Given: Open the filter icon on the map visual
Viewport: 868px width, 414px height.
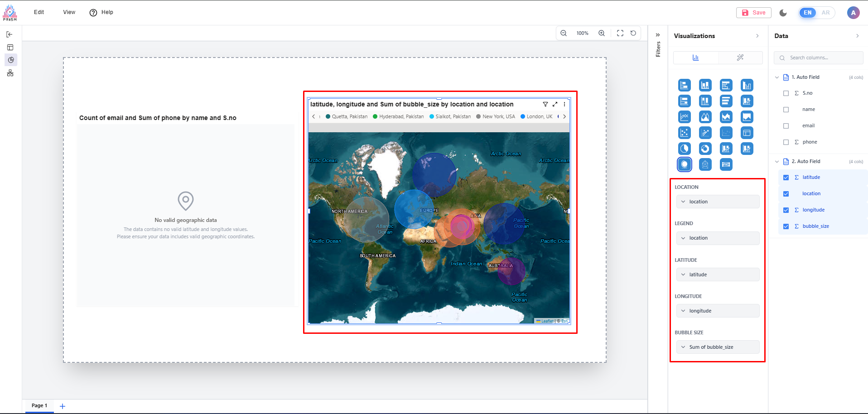Looking at the screenshot, I should click(x=545, y=104).
